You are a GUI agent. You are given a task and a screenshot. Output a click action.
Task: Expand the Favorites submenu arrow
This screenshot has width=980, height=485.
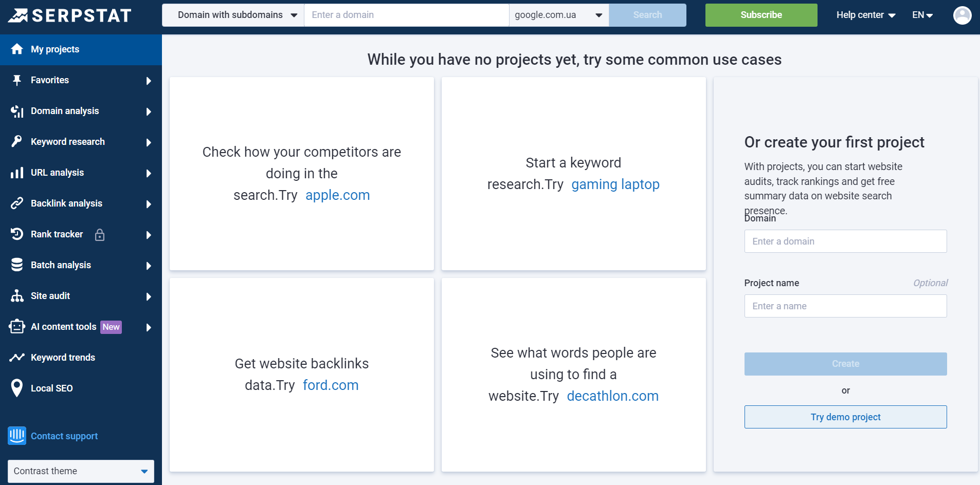[149, 81]
